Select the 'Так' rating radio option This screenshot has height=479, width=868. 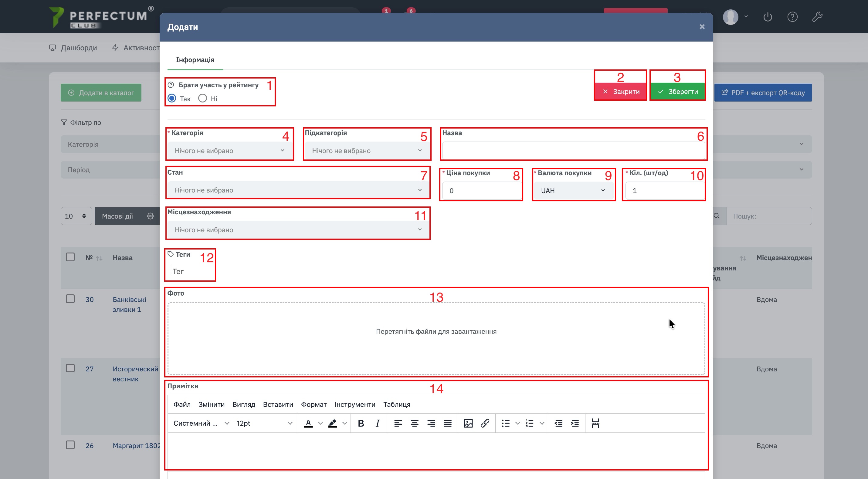(172, 98)
